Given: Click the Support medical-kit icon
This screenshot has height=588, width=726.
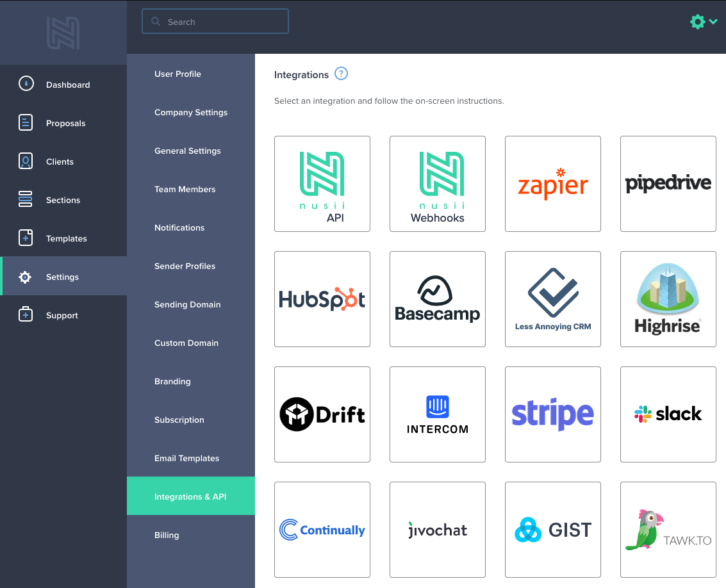Looking at the screenshot, I should 26,314.
